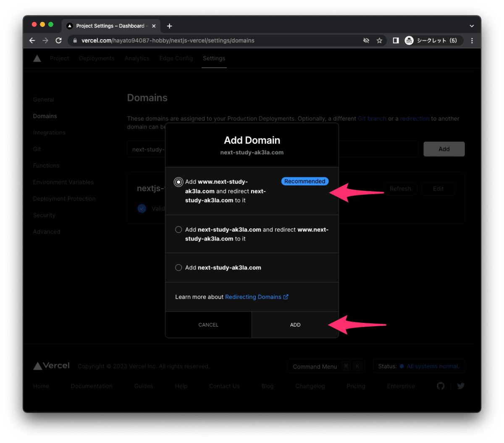Viewport: 504px width, 443px height.
Task: Select the Project Settings – Dashboard tab
Action: pos(110,26)
